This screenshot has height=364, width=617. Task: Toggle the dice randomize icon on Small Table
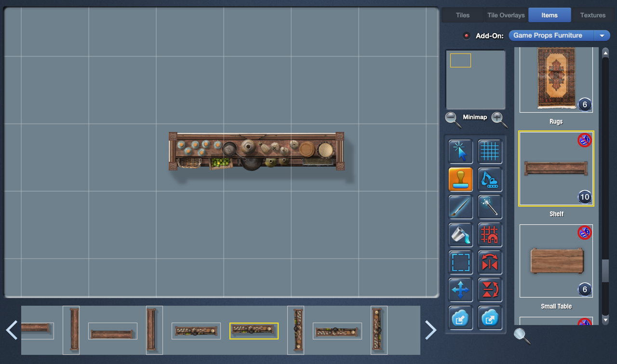click(585, 233)
